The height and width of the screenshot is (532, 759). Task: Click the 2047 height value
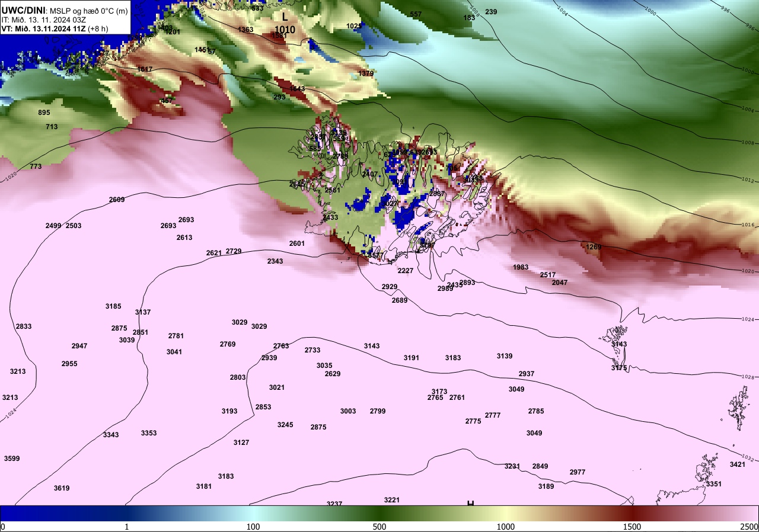coord(560,283)
